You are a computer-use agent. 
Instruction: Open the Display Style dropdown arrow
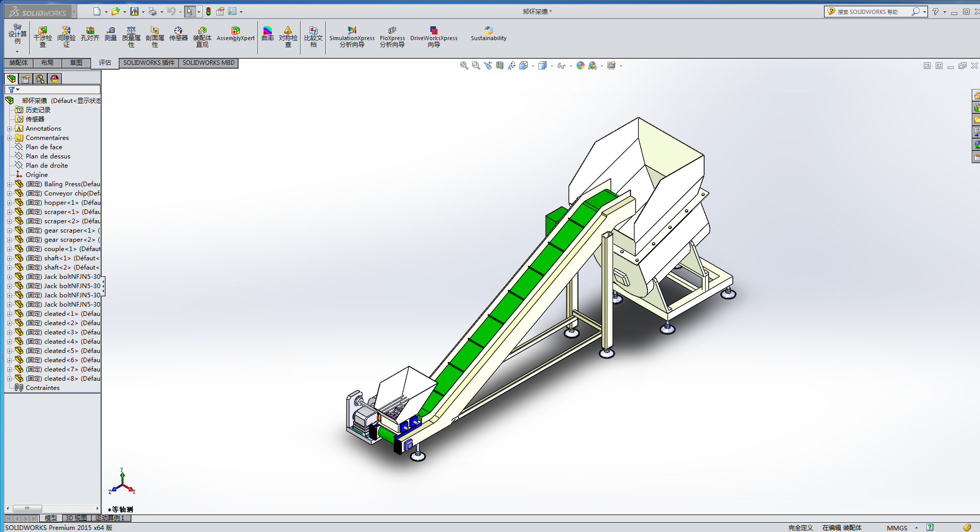pos(552,66)
